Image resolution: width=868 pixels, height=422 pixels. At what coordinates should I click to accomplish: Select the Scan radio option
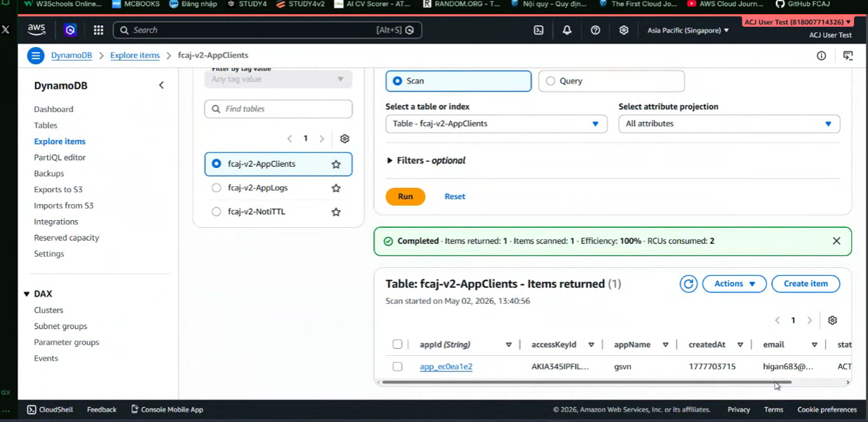398,81
